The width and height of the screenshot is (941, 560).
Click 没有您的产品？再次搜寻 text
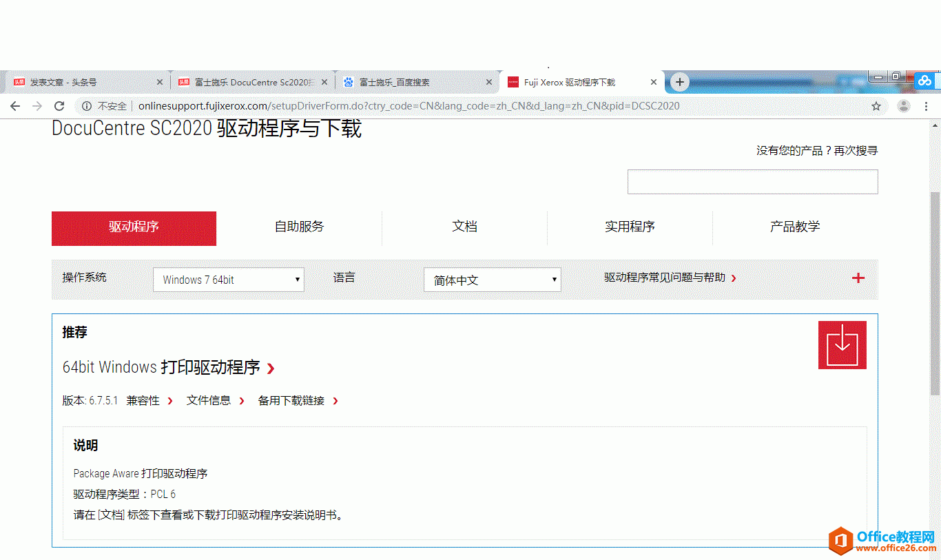(817, 150)
